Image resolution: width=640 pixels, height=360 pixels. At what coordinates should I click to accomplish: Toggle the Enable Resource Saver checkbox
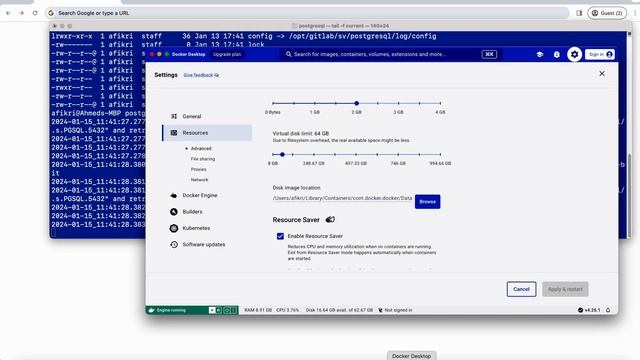(x=280, y=236)
